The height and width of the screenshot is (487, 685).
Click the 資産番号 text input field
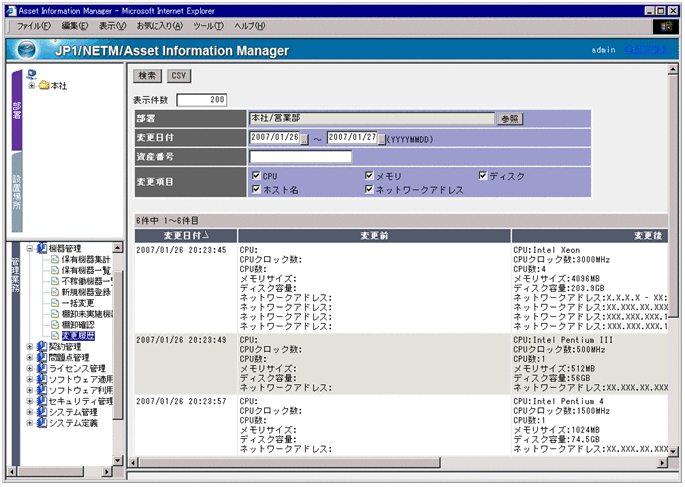pos(300,157)
